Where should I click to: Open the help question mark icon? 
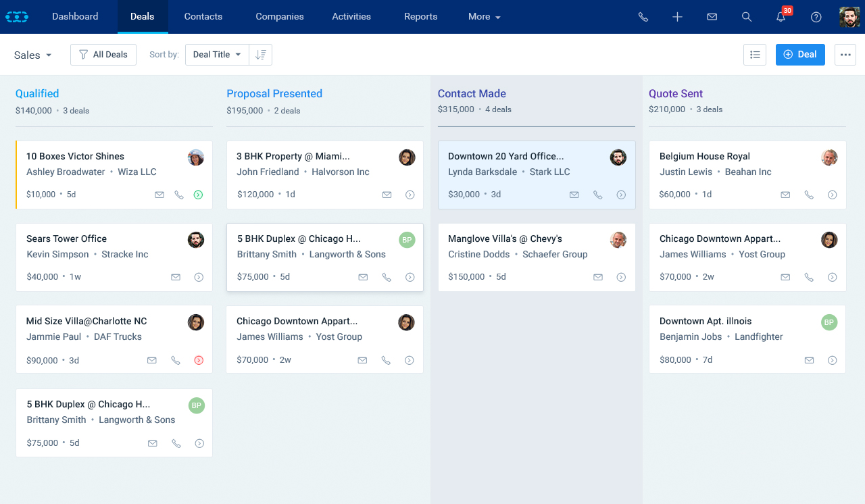(x=816, y=17)
